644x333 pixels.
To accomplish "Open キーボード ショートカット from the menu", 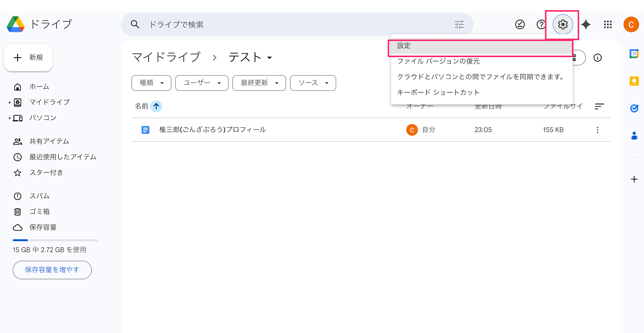I will click(438, 92).
